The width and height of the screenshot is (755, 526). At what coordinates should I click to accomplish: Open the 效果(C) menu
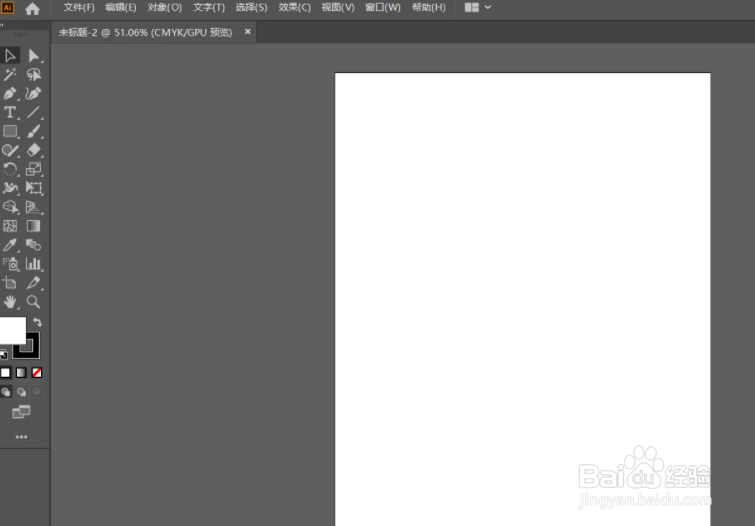[294, 8]
